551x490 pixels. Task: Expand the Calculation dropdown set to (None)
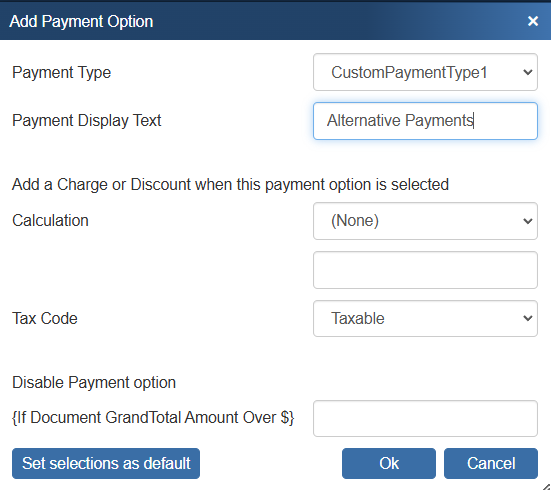(425, 221)
